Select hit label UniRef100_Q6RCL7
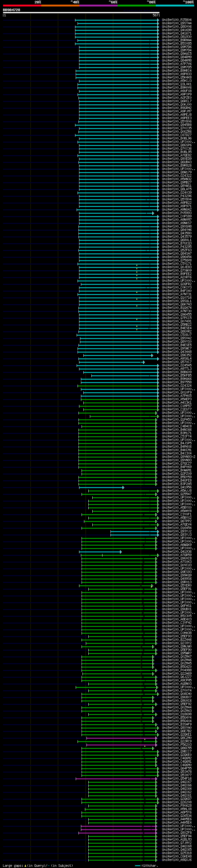197x868 pixels. click(x=176, y=101)
